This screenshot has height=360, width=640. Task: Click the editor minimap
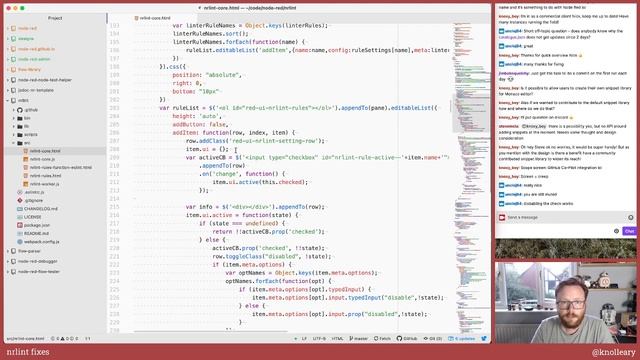tap(471, 176)
